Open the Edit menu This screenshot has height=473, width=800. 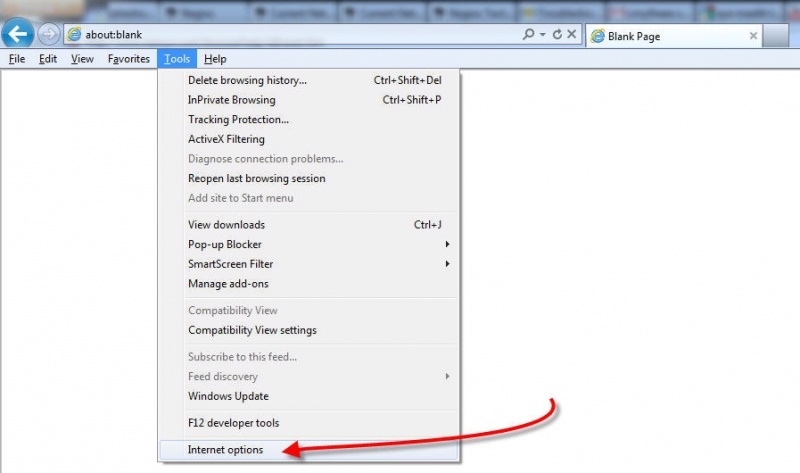tap(48, 59)
